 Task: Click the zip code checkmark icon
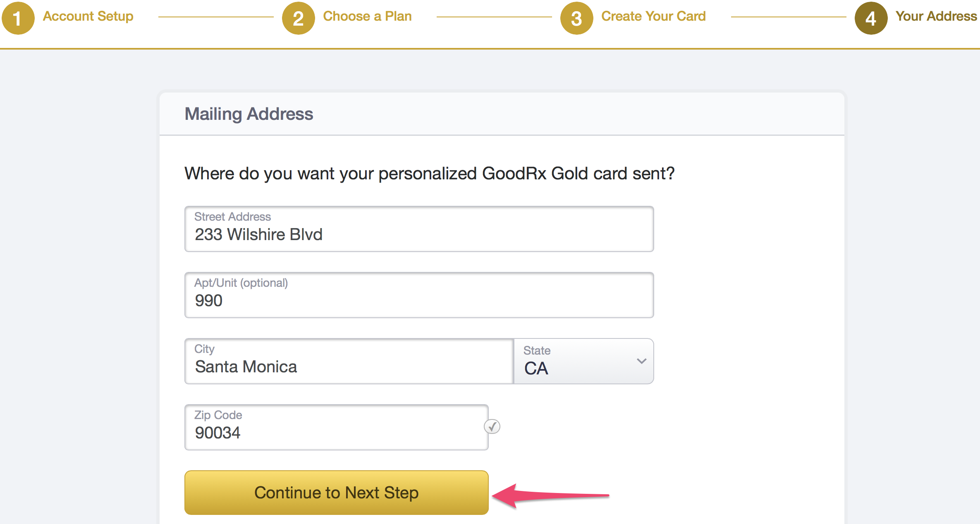tap(492, 426)
